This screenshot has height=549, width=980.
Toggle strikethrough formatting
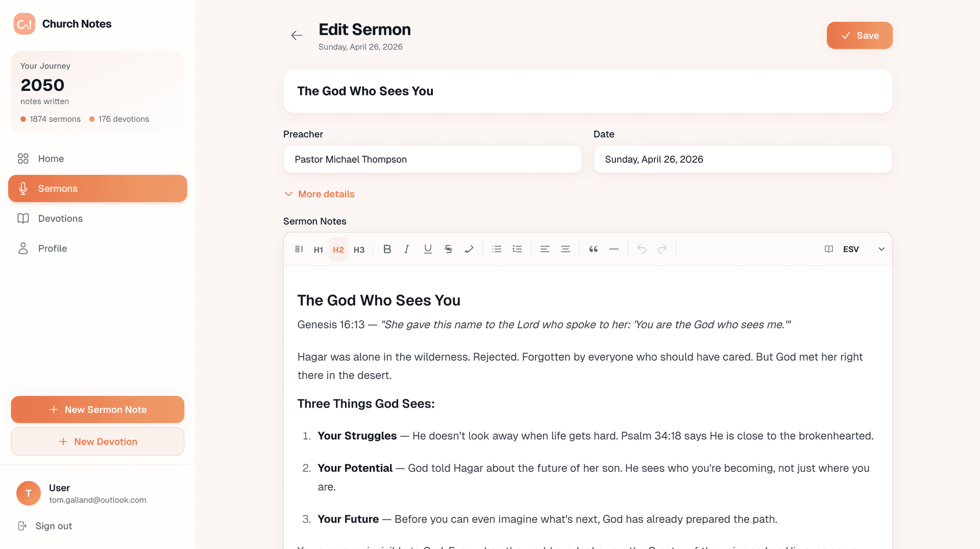(x=448, y=249)
